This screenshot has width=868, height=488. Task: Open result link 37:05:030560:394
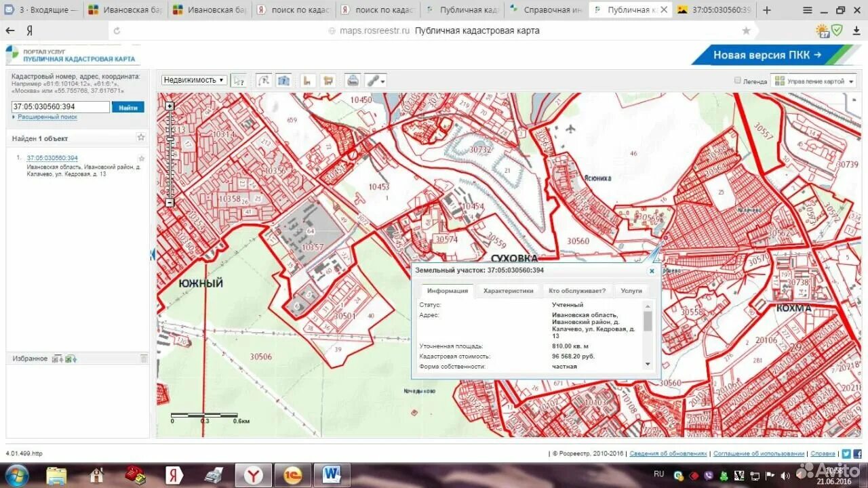click(52, 158)
